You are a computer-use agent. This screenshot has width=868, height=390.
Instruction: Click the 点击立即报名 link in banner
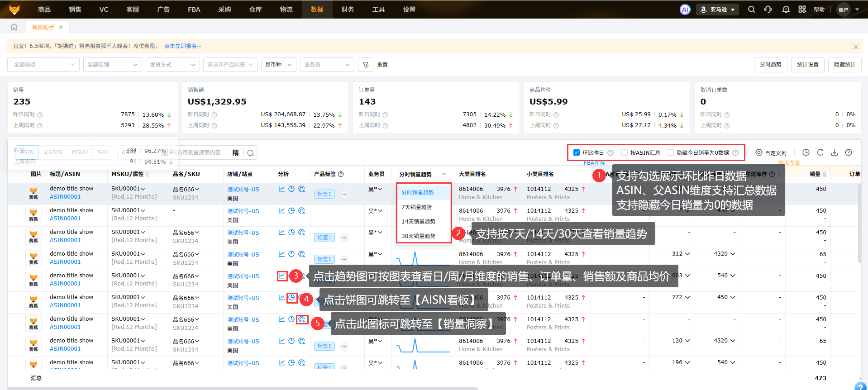pos(182,46)
